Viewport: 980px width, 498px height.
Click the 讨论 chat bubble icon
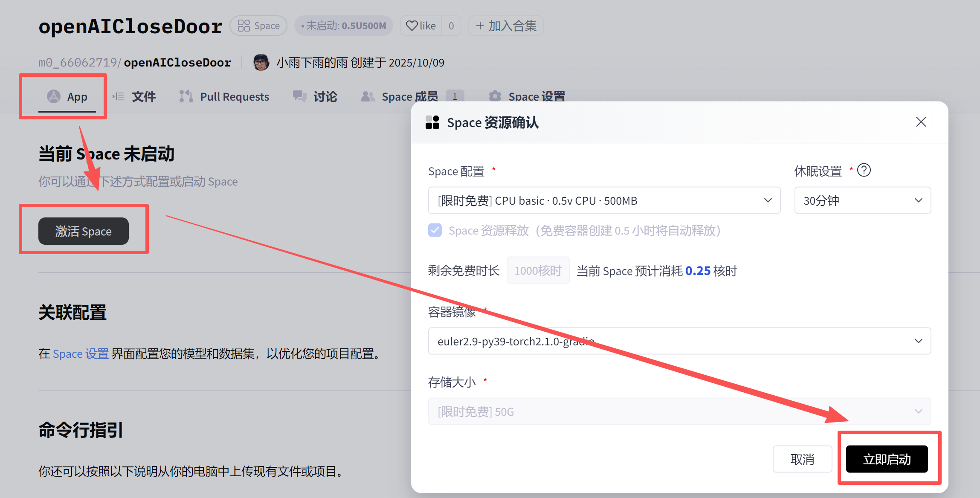point(299,96)
